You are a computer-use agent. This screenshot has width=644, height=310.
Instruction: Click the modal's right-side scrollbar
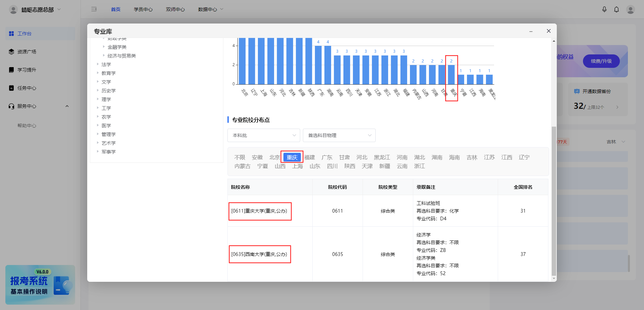pyautogui.click(x=553, y=202)
